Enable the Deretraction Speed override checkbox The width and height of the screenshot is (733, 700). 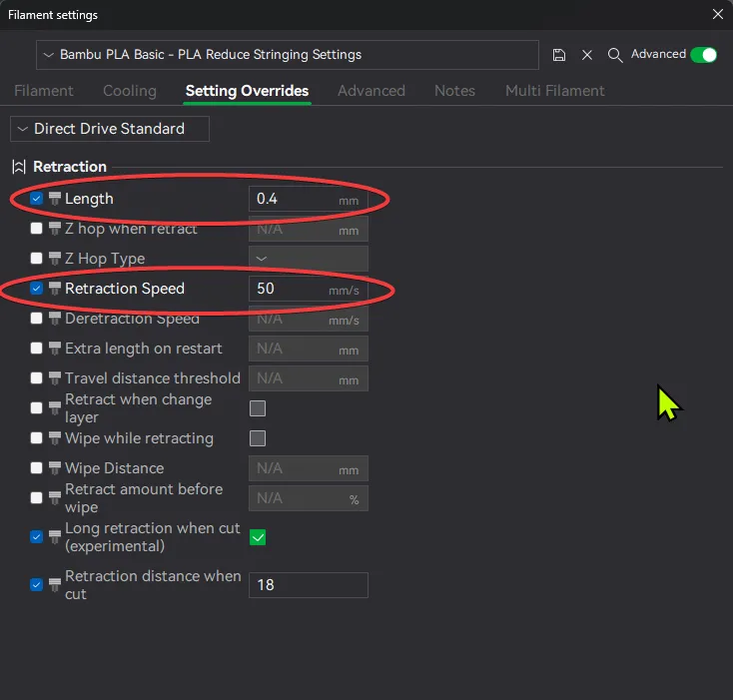[x=36, y=319]
